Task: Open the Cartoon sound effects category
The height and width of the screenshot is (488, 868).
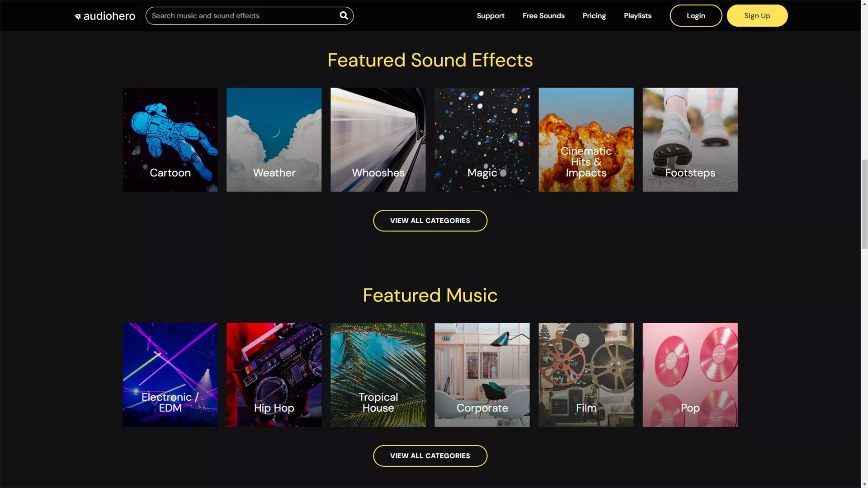Action: pyautogui.click(x=170, y=140)
